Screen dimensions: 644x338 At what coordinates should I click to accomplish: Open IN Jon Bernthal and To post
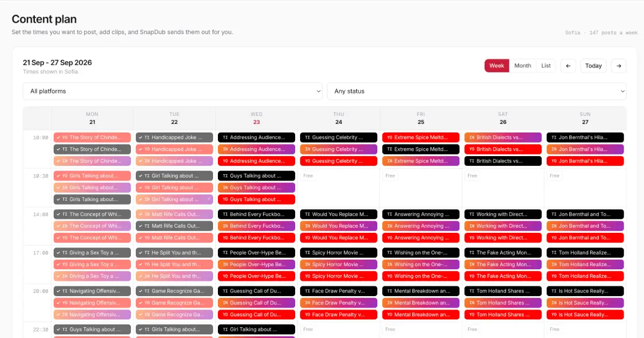tap(586, 226)
